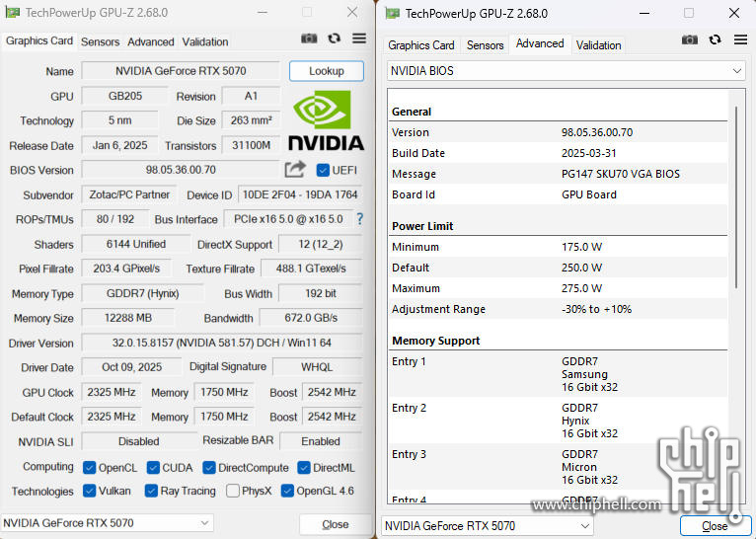Switch to Sensors tab in left window
This screenshot has width=756, height=539.
point(100,41)
